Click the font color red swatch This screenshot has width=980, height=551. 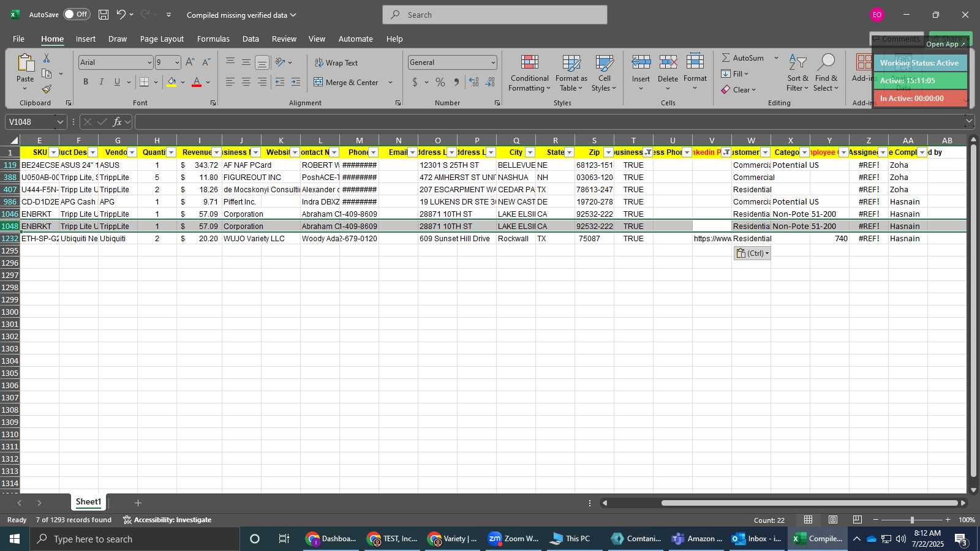pyautogui.click(x=197, y=82)
